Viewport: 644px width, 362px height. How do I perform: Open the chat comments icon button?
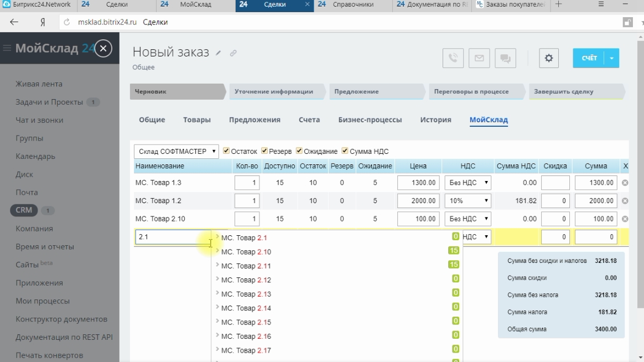(505, 58)
